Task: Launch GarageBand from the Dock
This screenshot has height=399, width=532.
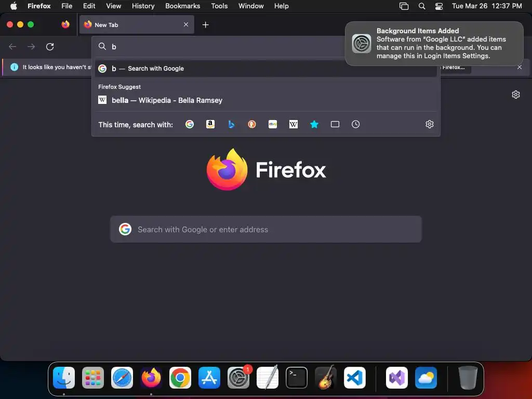Action: [326, 378]
